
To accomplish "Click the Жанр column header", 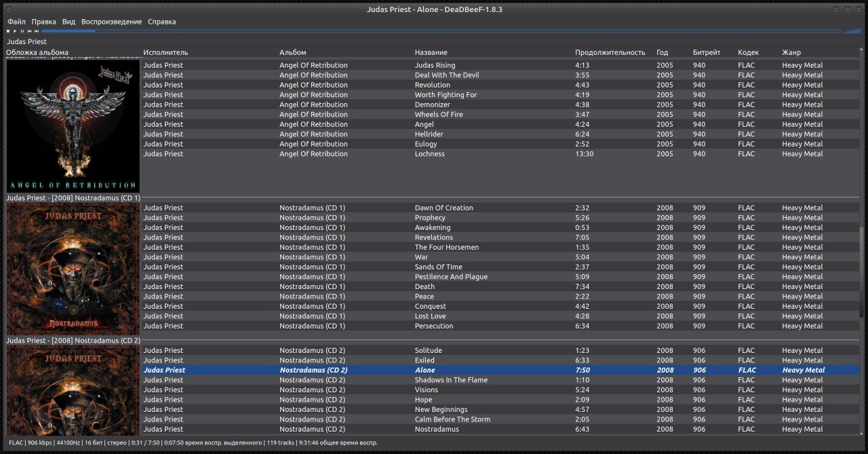I will pyautogui.click(x=791, y=52).
